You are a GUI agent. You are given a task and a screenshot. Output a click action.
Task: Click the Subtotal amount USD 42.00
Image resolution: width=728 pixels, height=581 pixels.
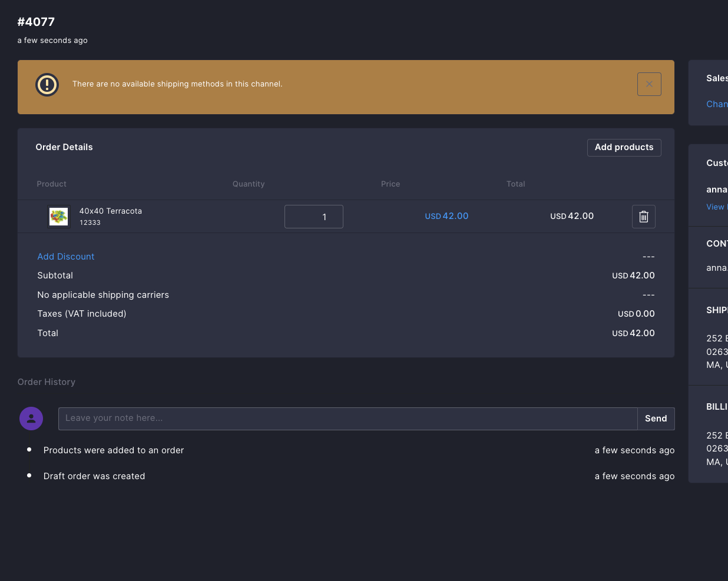(x=633, y=275)
